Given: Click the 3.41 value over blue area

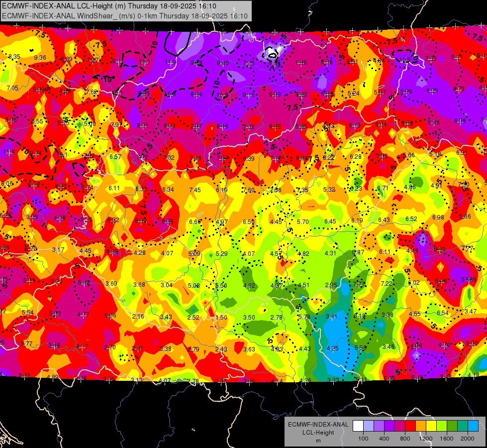Looking at the screenshot, I should (331, 317).
